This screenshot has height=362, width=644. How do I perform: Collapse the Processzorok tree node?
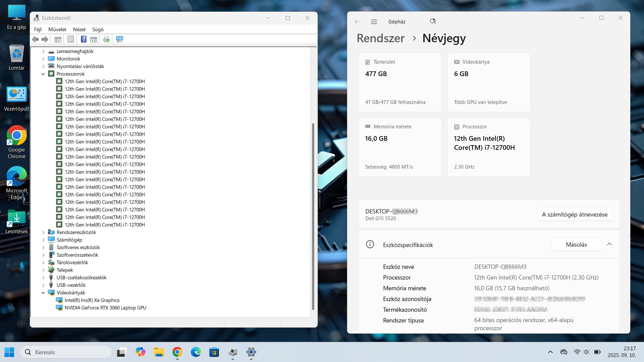[x=43, y=74]
